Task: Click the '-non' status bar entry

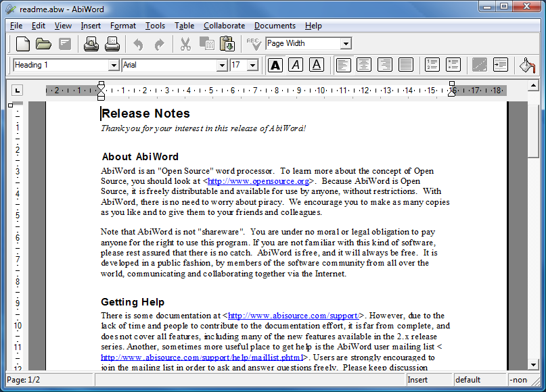Action: coord(518,380)
